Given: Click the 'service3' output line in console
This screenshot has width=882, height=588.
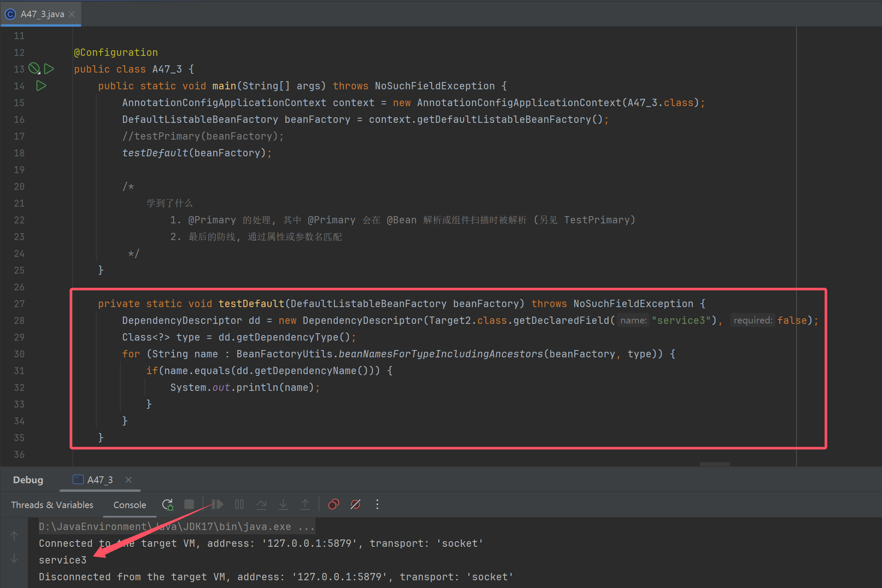Looking at the screenshot, I should [x=63, y=560].
